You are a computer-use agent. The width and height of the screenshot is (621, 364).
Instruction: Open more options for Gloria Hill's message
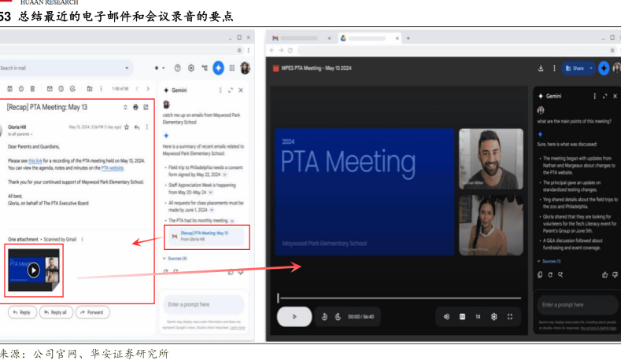(147, 127)
